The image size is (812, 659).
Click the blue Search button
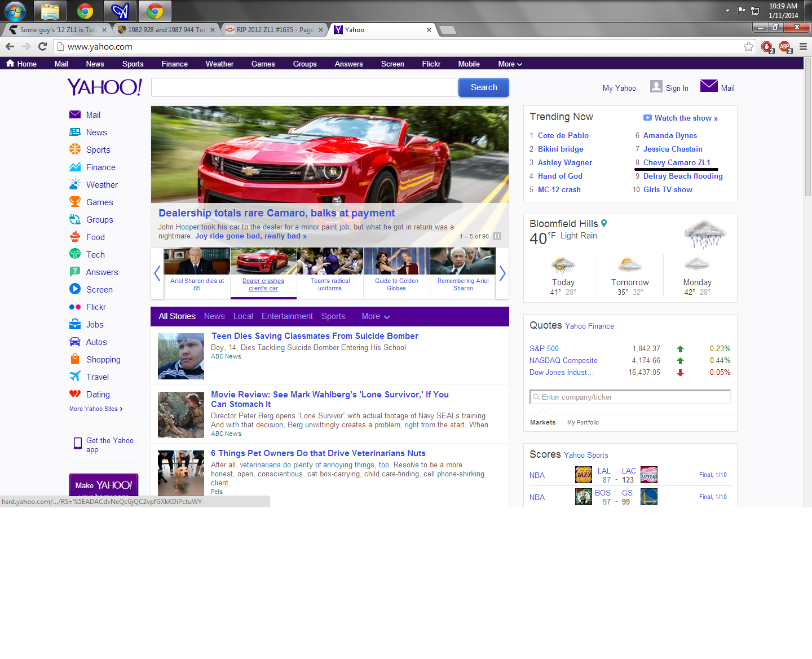(484, 87)
